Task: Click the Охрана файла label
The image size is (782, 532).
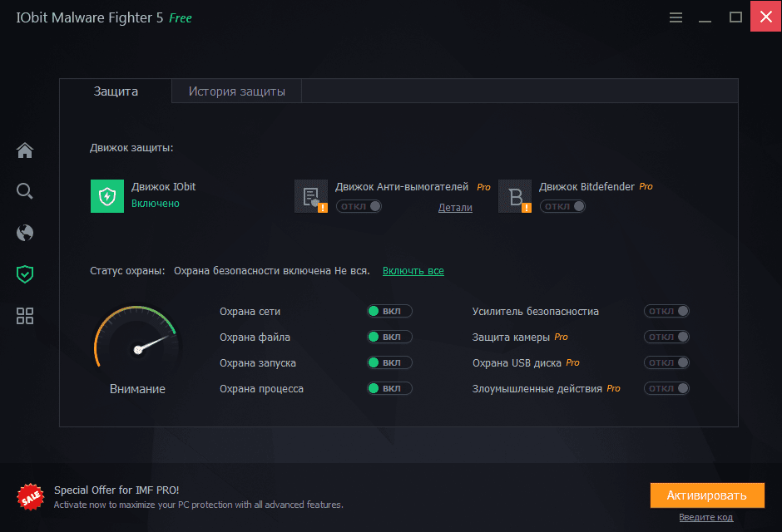Action: click(255, 337)
